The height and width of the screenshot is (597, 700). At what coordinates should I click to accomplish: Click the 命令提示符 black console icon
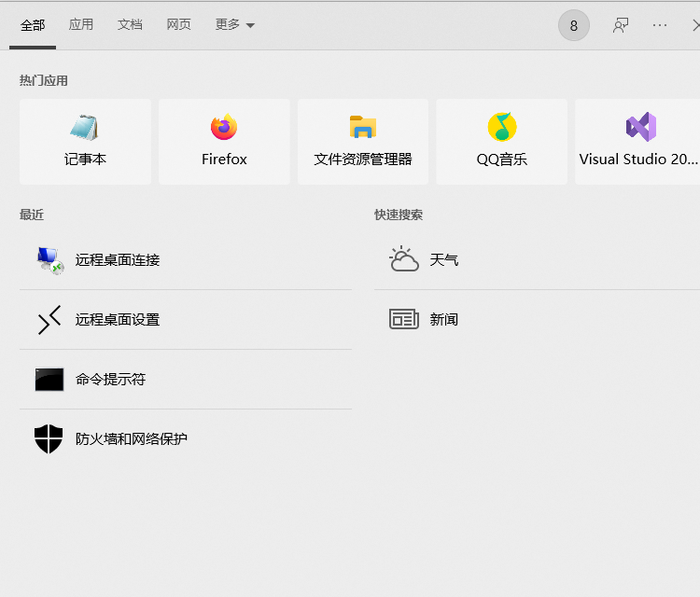point(49,380)
